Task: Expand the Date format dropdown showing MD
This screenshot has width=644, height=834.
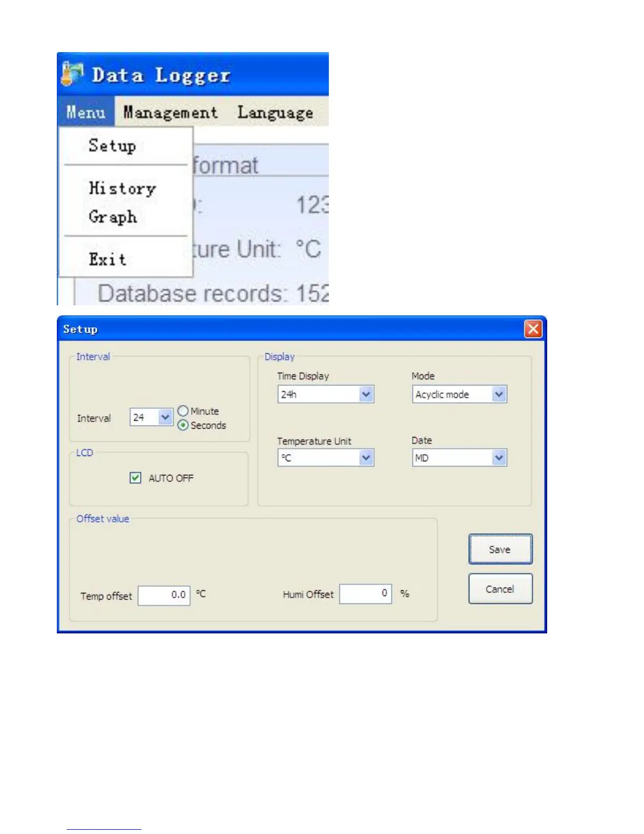Action: [499, 458]
